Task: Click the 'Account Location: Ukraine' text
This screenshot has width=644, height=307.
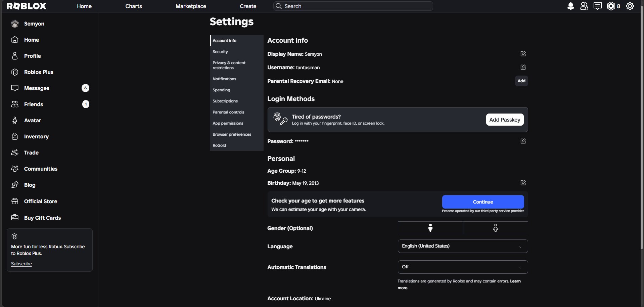Action: (x=299, y=299)
